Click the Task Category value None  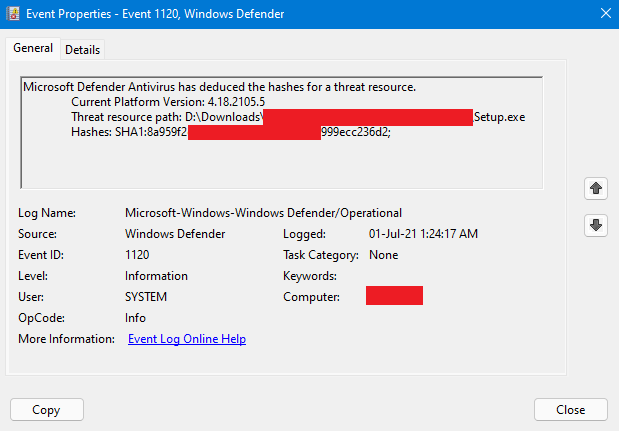(x=383, y=255)
